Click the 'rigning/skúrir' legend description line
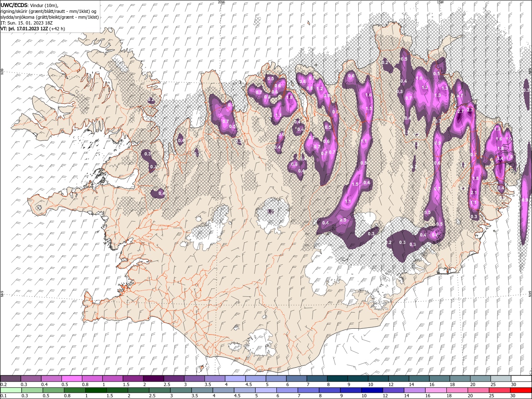The image size is (532, 399). point(48,11)
